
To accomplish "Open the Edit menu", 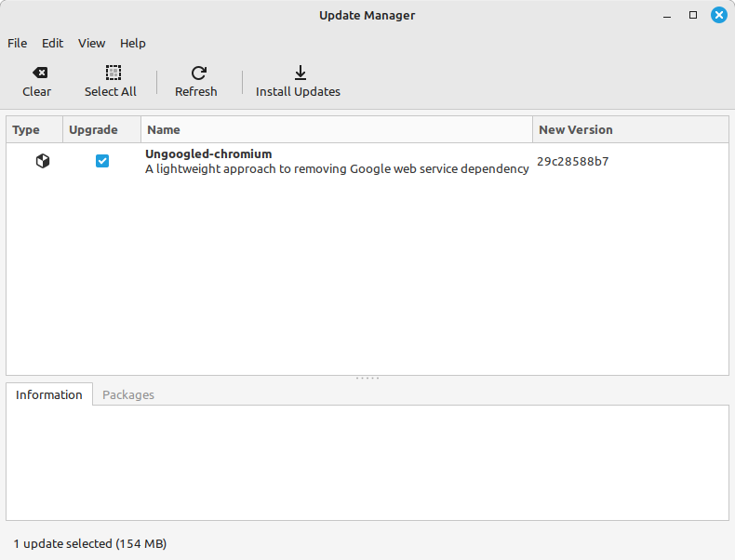I will (52, 43).
